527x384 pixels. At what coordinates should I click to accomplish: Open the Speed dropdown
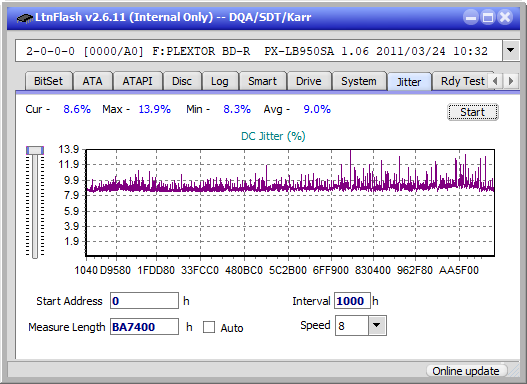pos(377,325)
